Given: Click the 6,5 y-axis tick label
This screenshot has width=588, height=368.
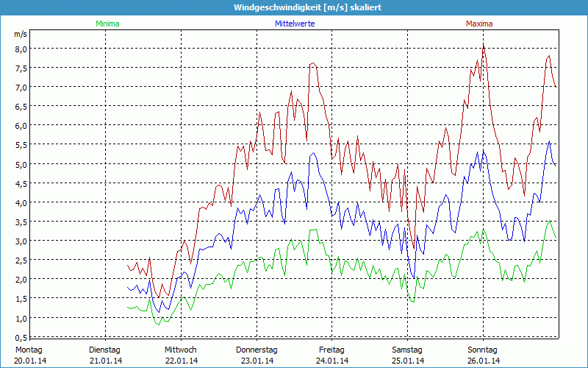Looking at the screenshot, I should pyautogui.click(x=20, y=106).
